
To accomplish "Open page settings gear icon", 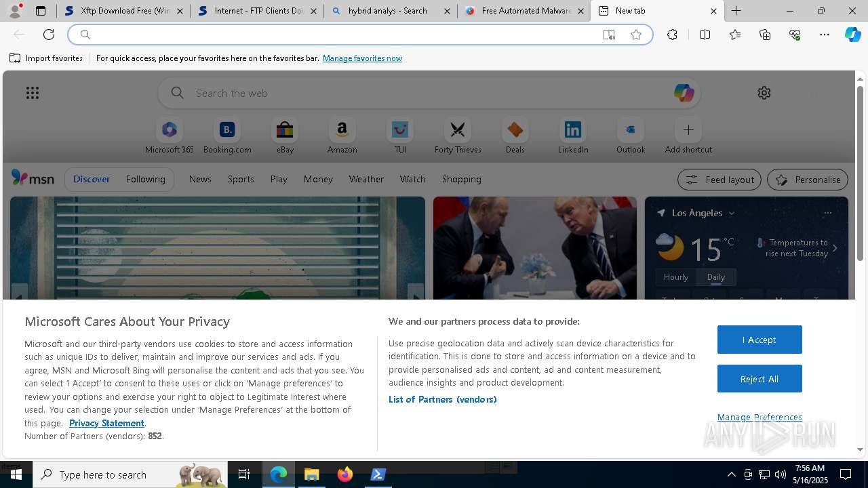I will pos(764,93).
